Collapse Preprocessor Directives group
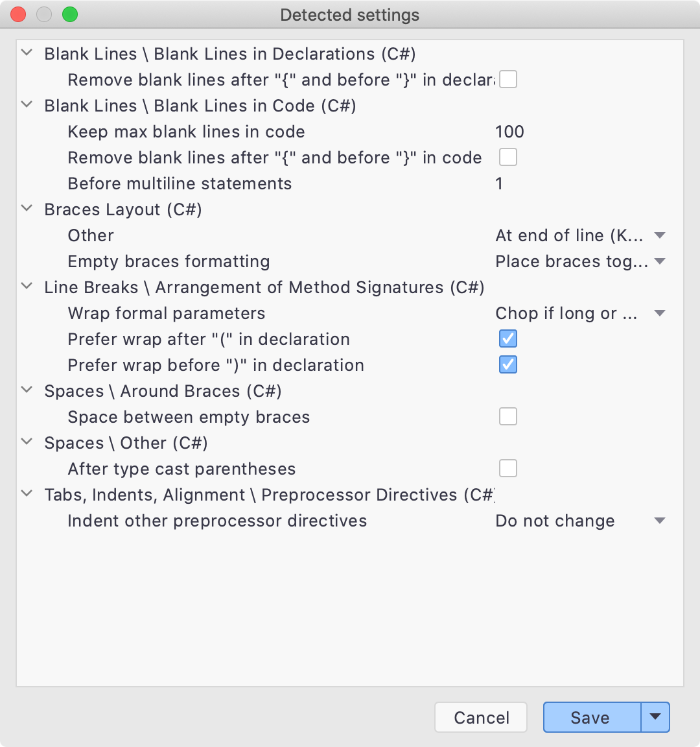This screenshot has width=700, height=747. 27,494
